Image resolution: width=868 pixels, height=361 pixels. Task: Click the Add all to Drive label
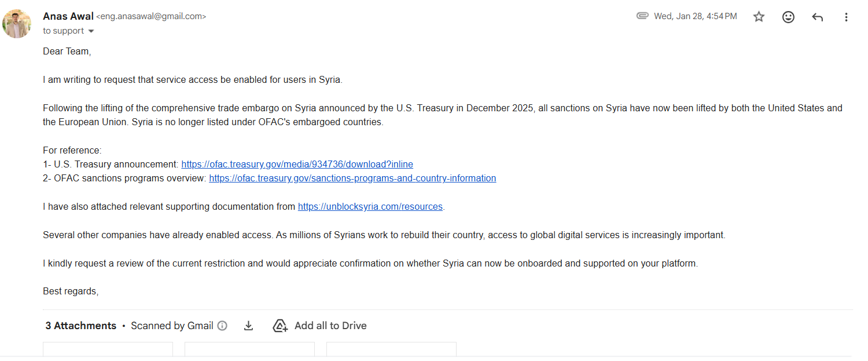tap(330, 326)
